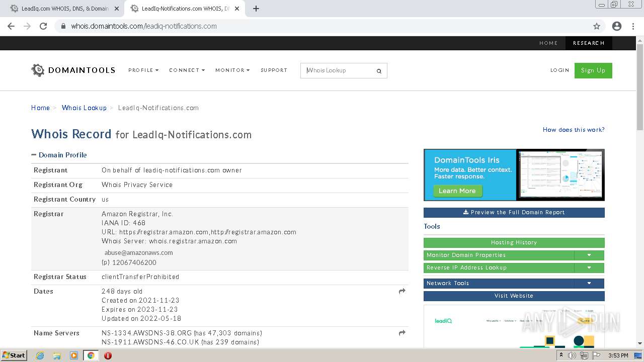This screenshot has width=644, height=362.
Task: Bookmark this page with the star icon
Action: point(597,26)
